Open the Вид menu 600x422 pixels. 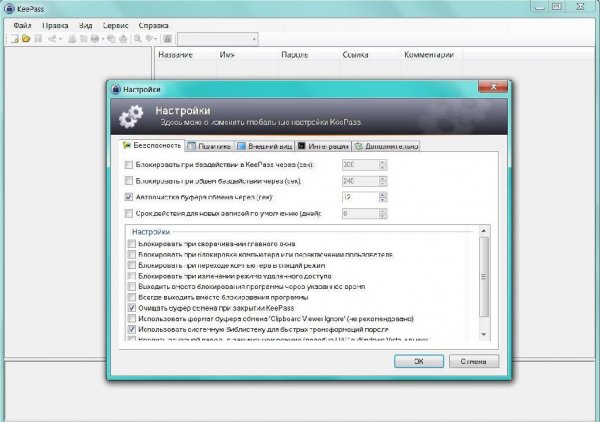tap(86, 26)
